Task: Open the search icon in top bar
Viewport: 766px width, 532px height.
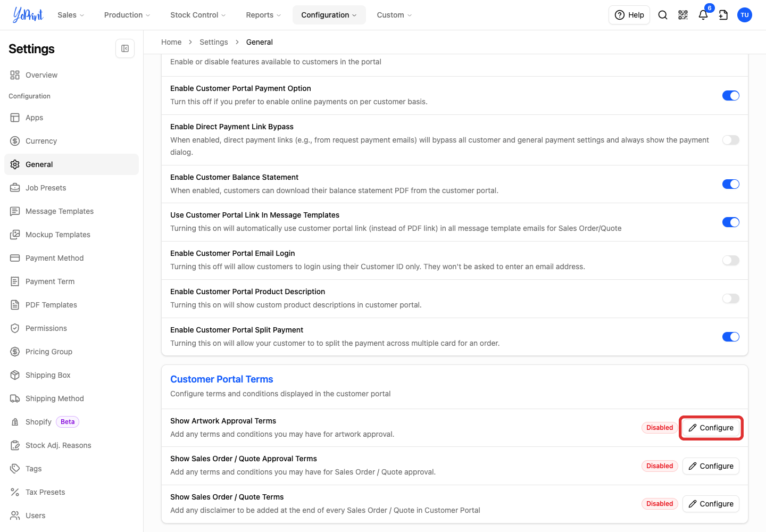Action: tap(663, 15)
